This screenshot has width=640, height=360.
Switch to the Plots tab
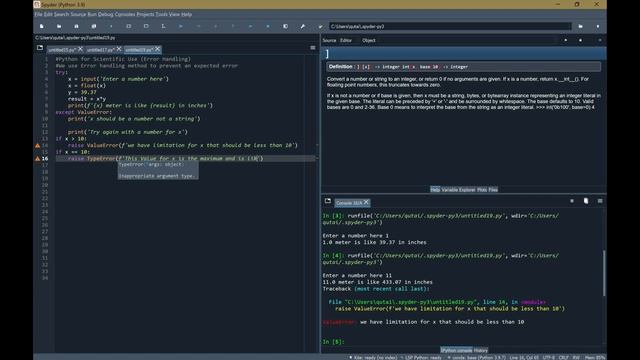482,189
